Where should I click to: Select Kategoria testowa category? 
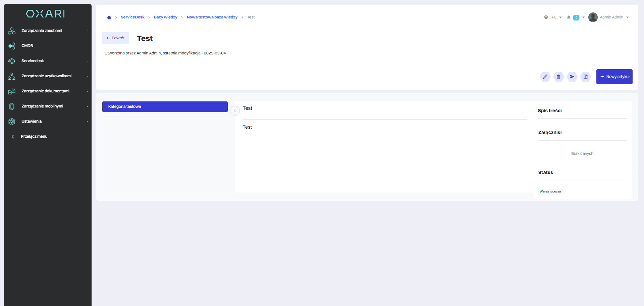point(165,106)
